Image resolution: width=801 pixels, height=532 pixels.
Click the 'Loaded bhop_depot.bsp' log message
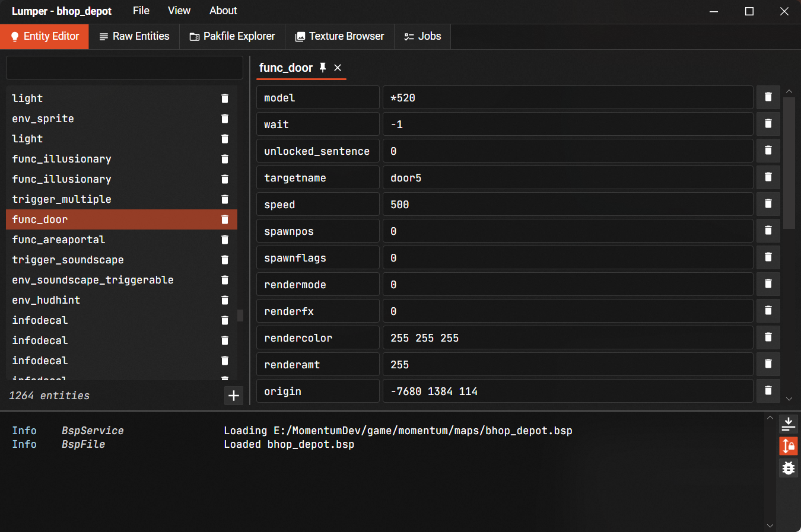coord(289,444)
